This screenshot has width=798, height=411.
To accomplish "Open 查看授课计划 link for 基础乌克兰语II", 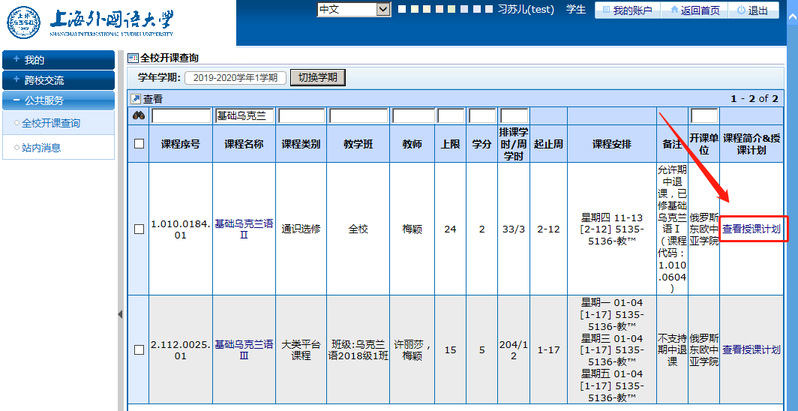I will pos(751,229).
